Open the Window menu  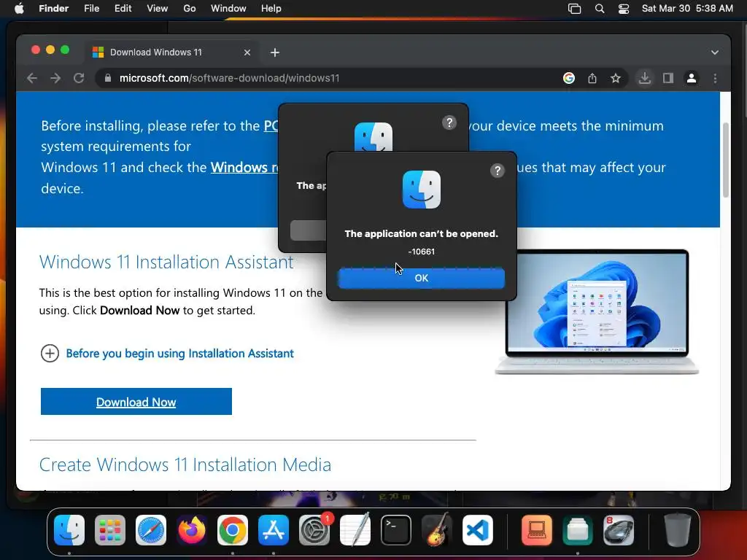[228, 9]
